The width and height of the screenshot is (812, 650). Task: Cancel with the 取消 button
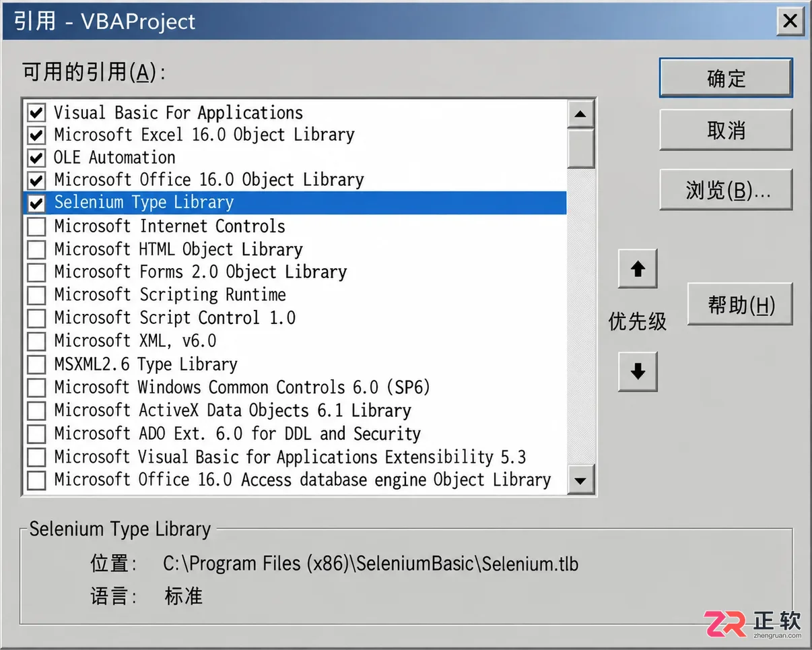tap(726, 130)
